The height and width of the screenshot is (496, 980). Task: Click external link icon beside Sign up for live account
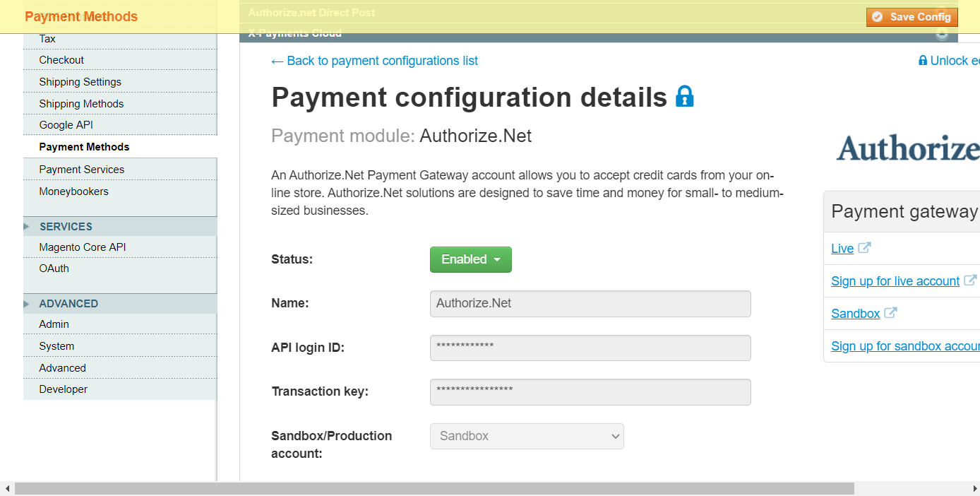pyautogui.click(x=970, y=281)
